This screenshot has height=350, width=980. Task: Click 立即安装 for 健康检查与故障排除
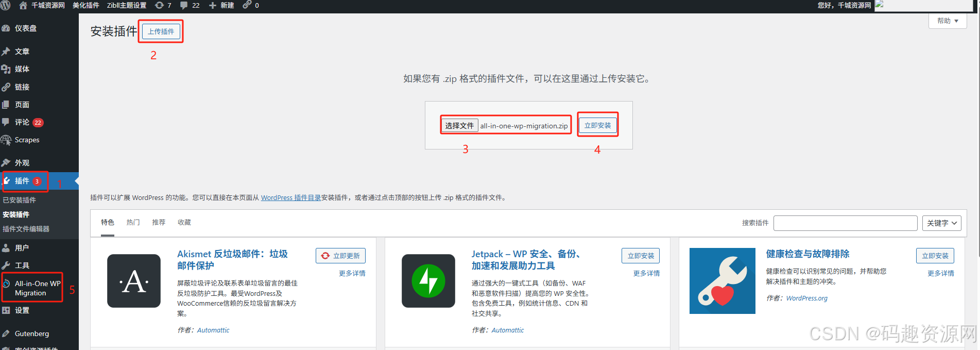tap(935, 256)
